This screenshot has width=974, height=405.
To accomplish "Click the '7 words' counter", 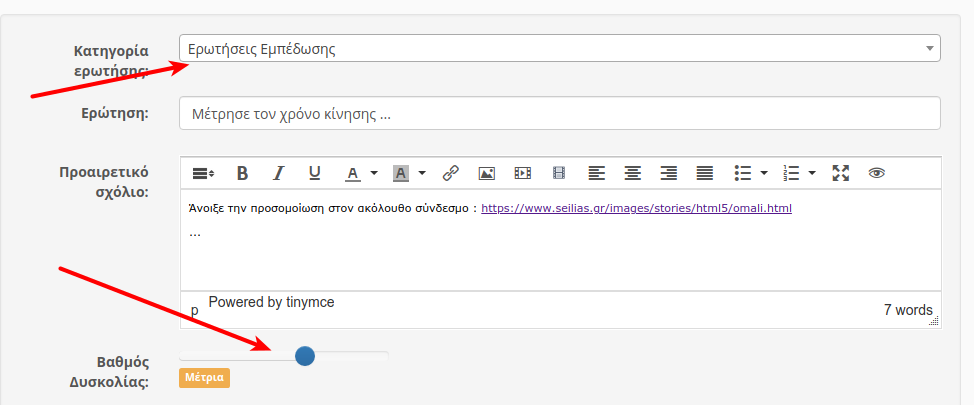I will [x=908, y=310].
